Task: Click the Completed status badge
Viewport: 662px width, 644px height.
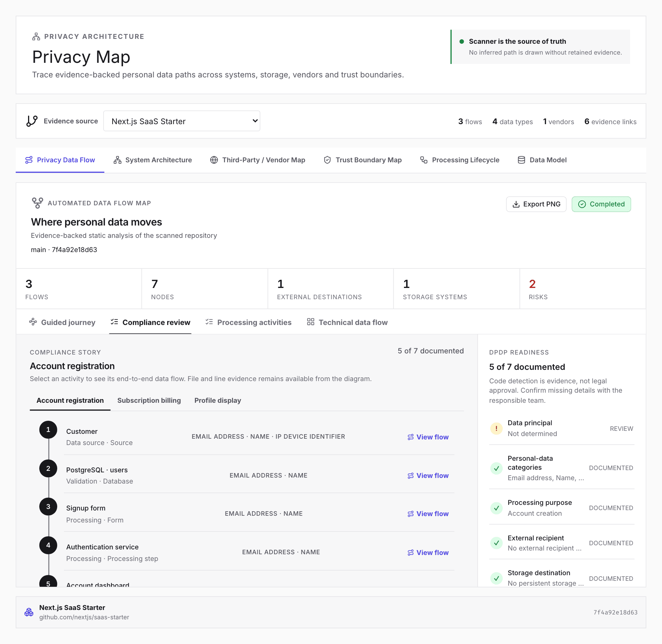Action: pyautogui.click(x=601, y=204)
